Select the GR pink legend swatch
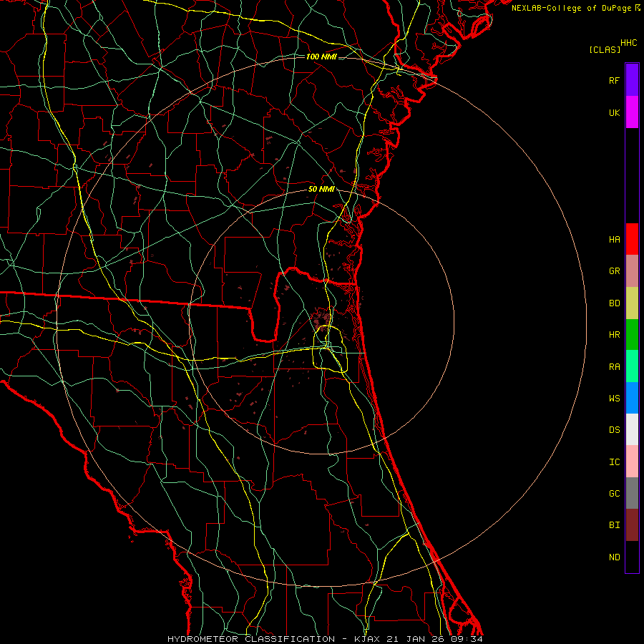644x644 pixels. pyautogui.click(x=632, y=271)
